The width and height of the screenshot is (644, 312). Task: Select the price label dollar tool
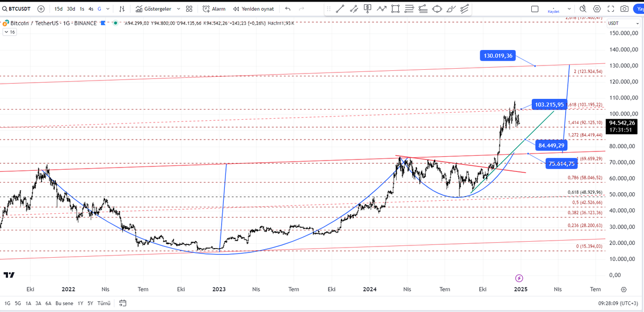point(368,9)
